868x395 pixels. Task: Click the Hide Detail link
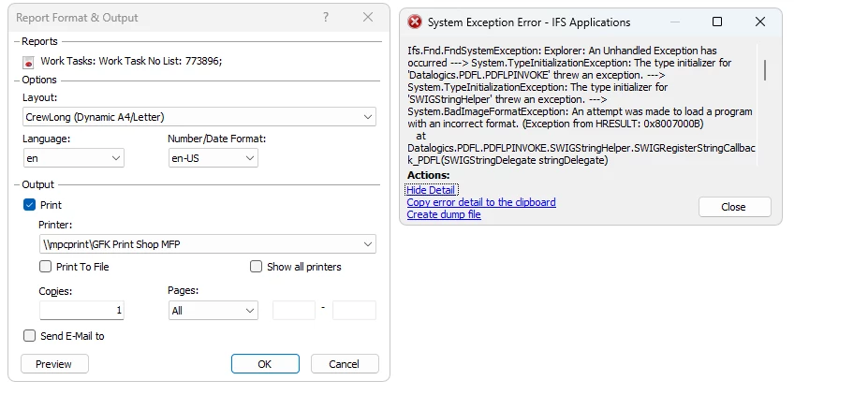coord(431,190)
